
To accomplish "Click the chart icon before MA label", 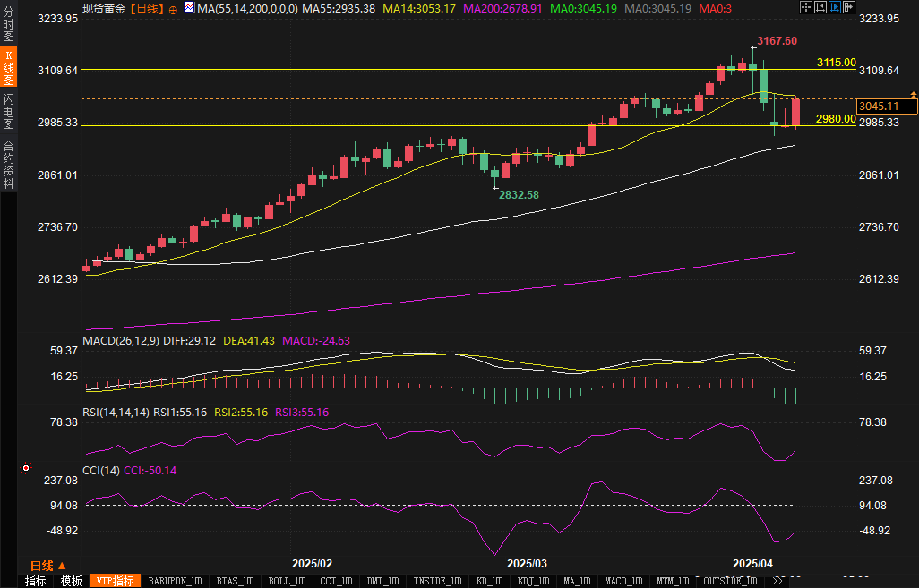I will pyautogui.click(x=189, y=8).
